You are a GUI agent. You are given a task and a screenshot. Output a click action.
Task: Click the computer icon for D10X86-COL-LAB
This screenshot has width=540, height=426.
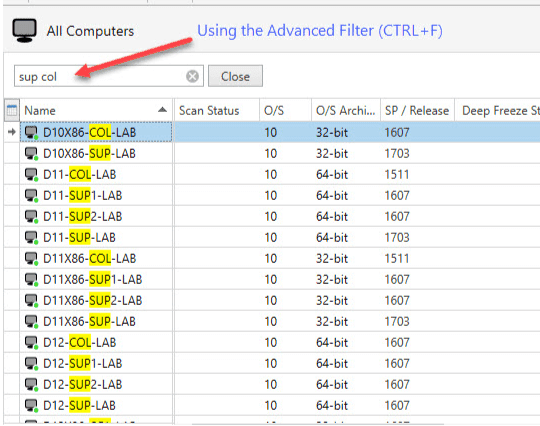(31, 133)
